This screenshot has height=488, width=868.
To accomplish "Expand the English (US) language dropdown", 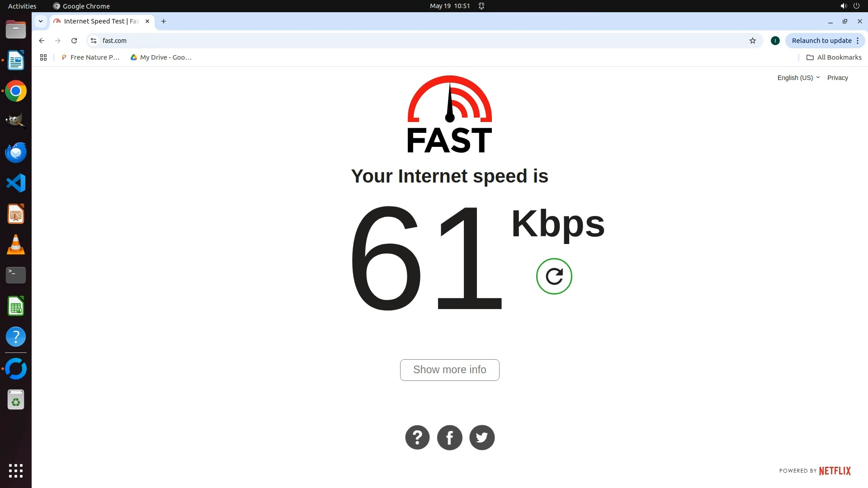I will coord(798,78).
